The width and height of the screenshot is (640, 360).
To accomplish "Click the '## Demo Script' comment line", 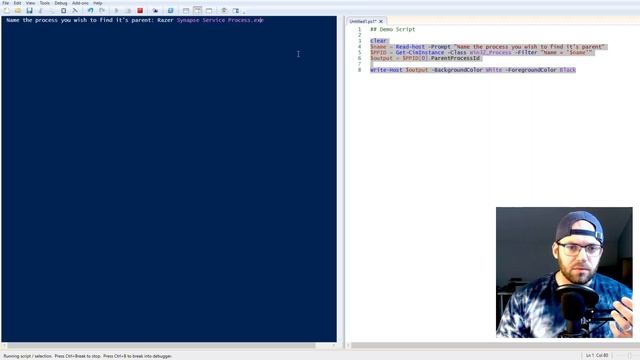I will [x=393, y=29].
